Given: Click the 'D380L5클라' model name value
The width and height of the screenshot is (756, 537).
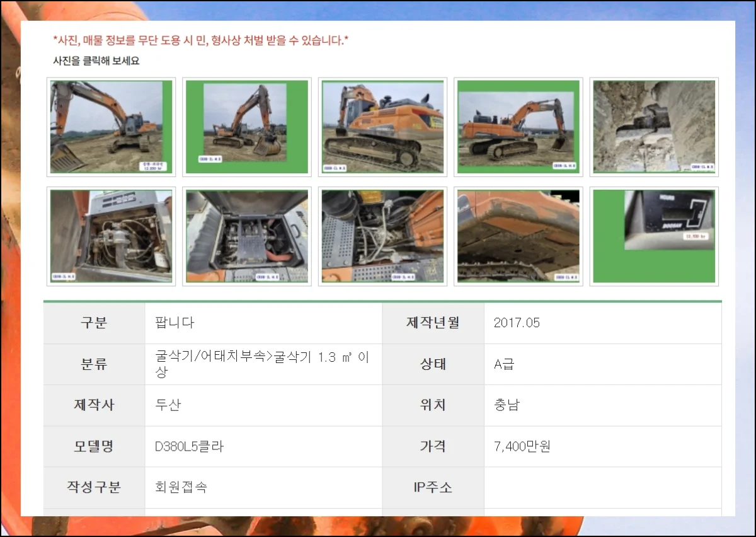Looking at the screenshot, I should tap(190, 447).
